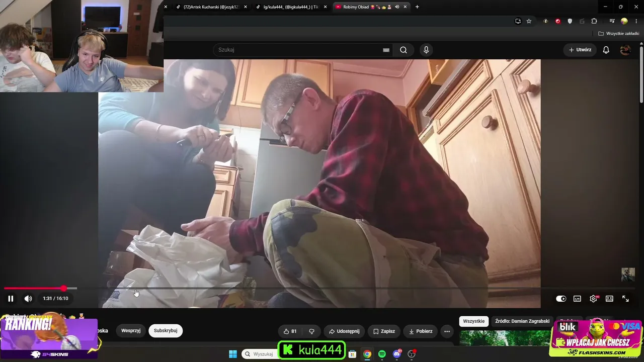
Task: Open the Wszystkie zakładki bookmarks folder
Action: [618, 34]
